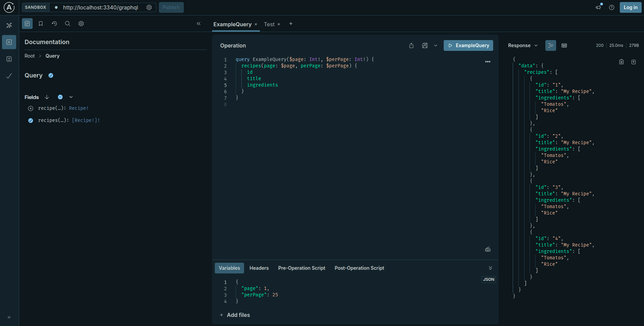
Task: Open schema documentation panel icon
Action: [27, 24]
